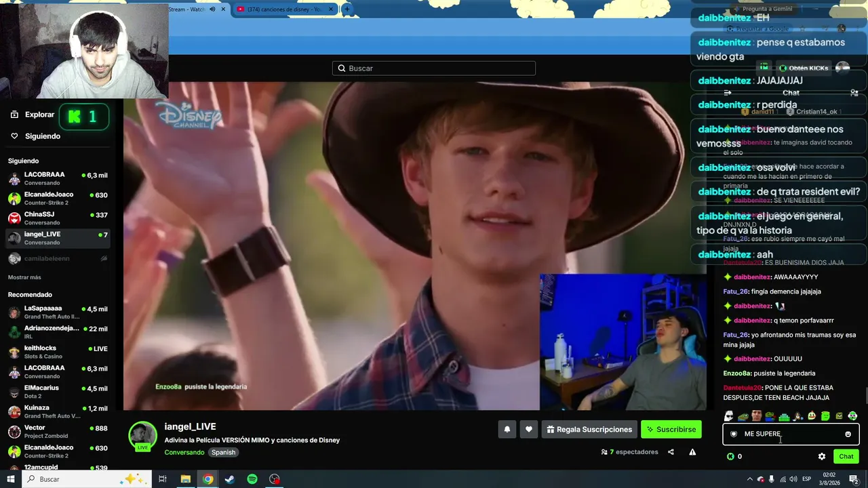The width and height of the screenshot is (868, 488).
Task: Open Spotify from the taskbar
Action: [252, 479]
